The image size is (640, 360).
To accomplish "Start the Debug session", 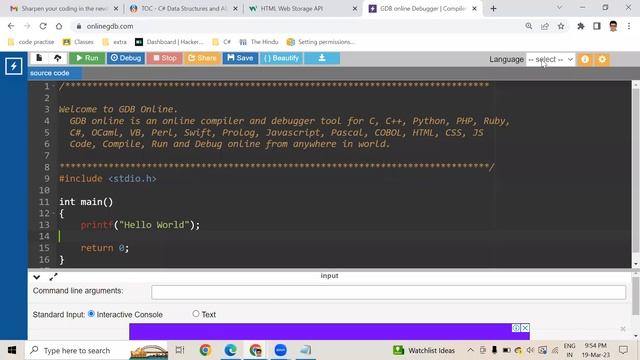I will coord(126,58).
